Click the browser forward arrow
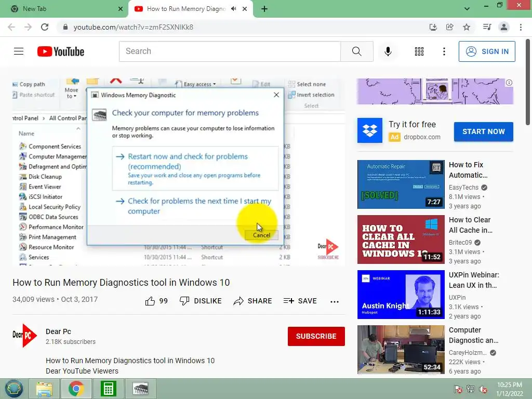Image resolution: width=532 pixels, height=399 pixels. coord(28,27)
